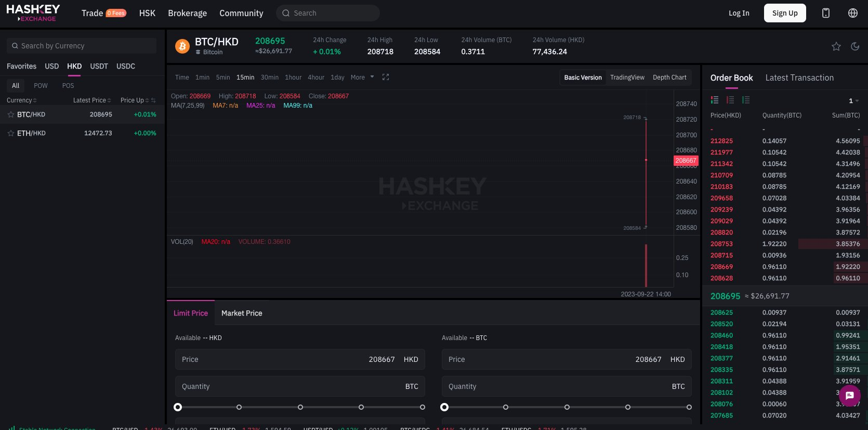
Task: Set buy-side slider to the end stop
Action: [x=423, y=407]
